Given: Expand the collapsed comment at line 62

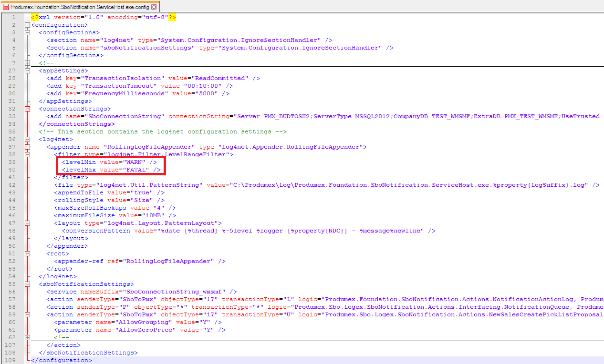Looking at the screenshot, I should (x=27, y=337).
